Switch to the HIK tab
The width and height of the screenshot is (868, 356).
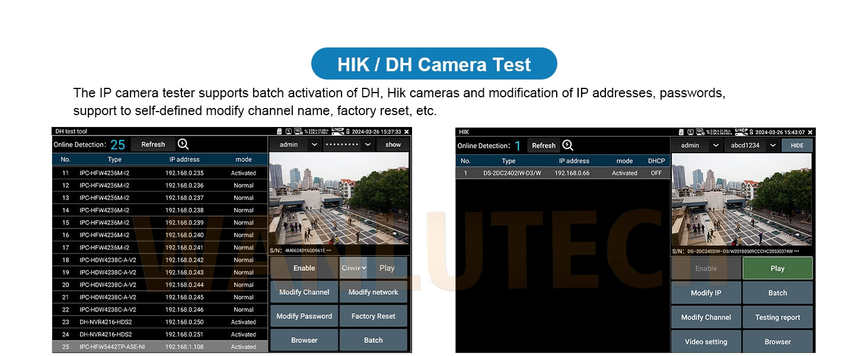(x=464, y=131)
